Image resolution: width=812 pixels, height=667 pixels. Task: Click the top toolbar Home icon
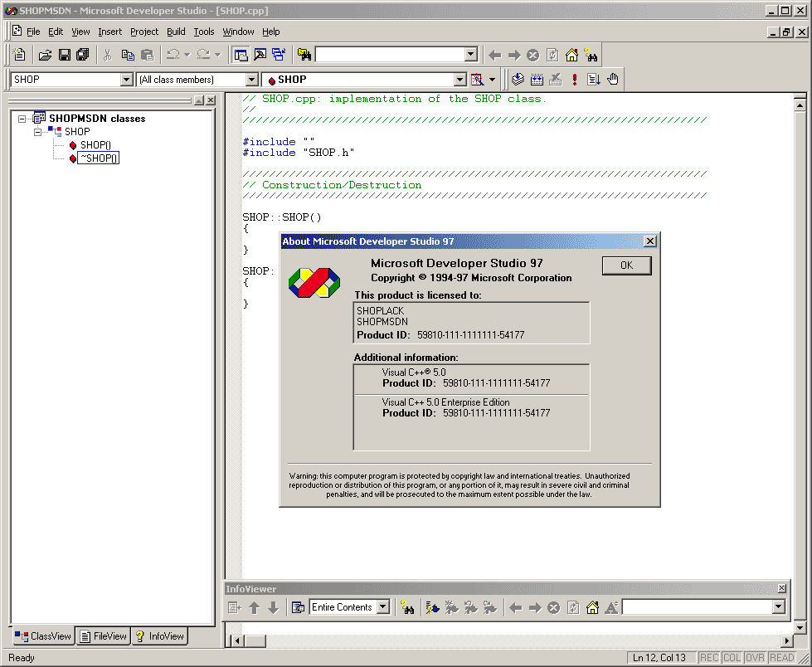click(571, 55)
